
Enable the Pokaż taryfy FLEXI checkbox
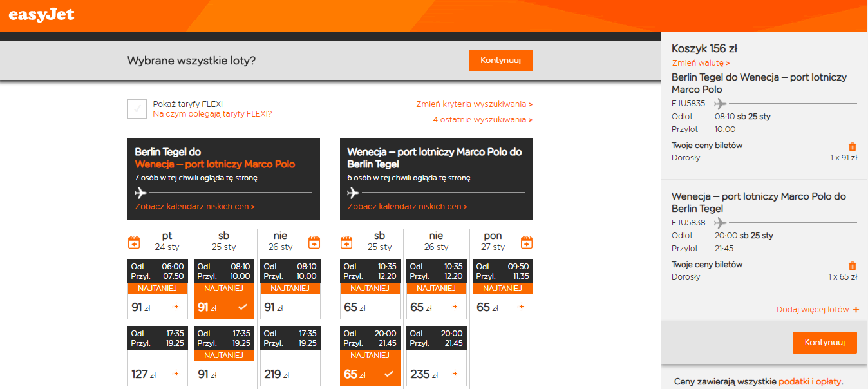tap(137, 109)
